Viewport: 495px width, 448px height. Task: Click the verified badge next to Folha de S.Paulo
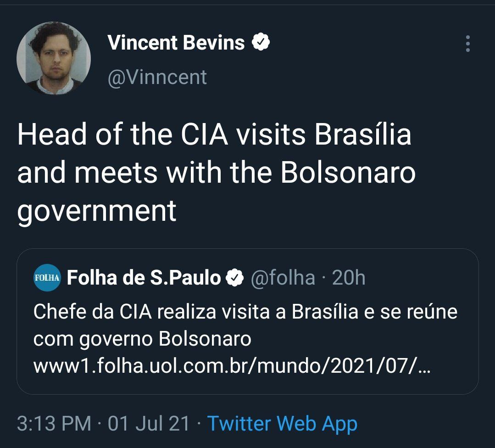coord(235,278)
